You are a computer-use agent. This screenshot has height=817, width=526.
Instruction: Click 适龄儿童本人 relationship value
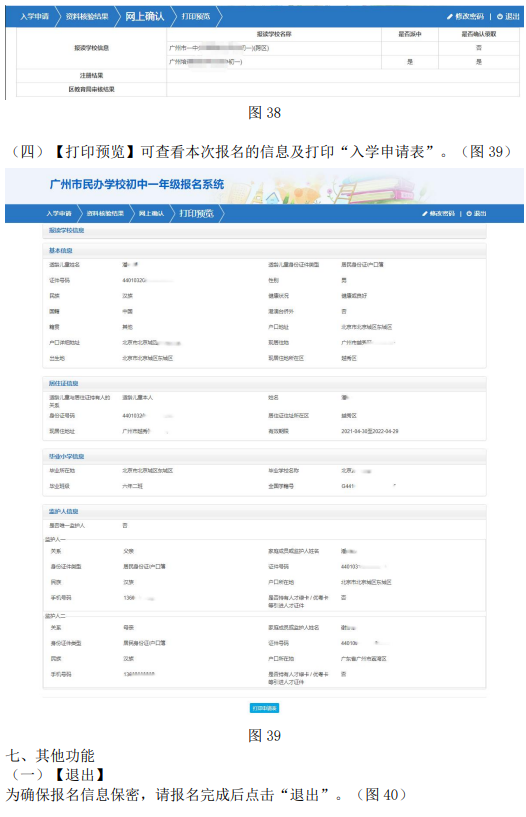(x=137, y=398)
